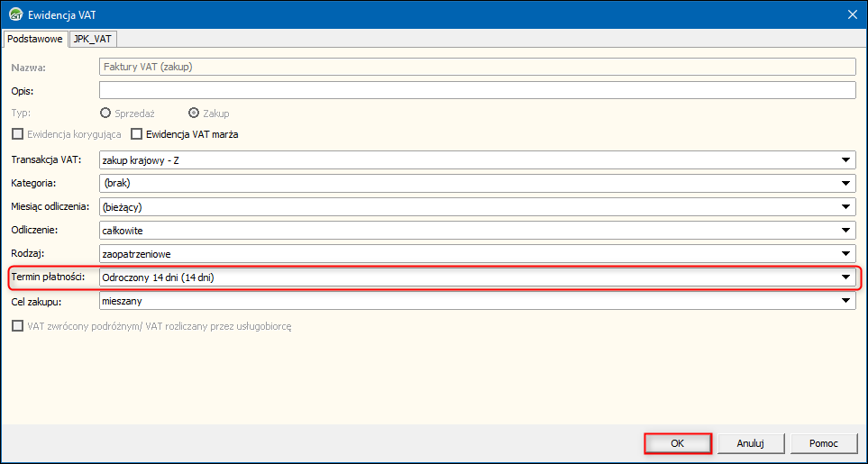Click the Transakcja VAT label
The height and width of the screenshot is (464, 868).
tap(47, 159)
